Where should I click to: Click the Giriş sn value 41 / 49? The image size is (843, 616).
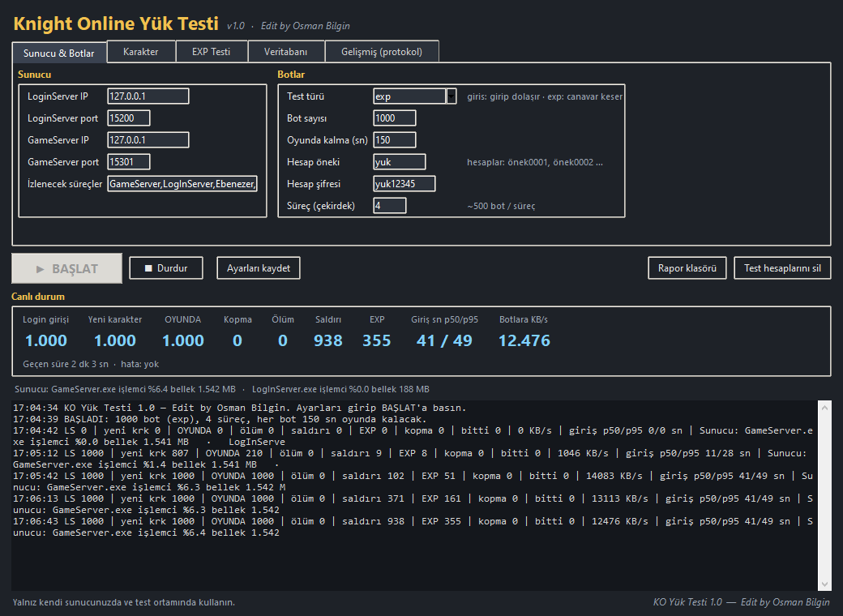coord(445,340)
